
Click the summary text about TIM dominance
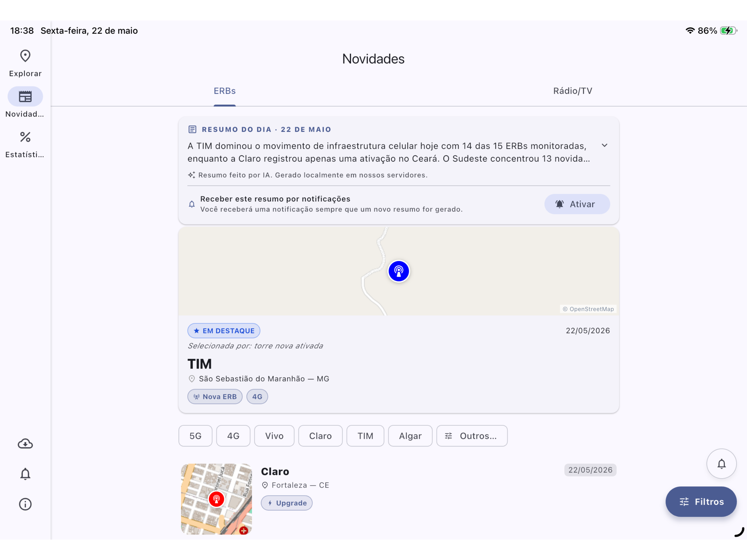click(x=389, y=152)
